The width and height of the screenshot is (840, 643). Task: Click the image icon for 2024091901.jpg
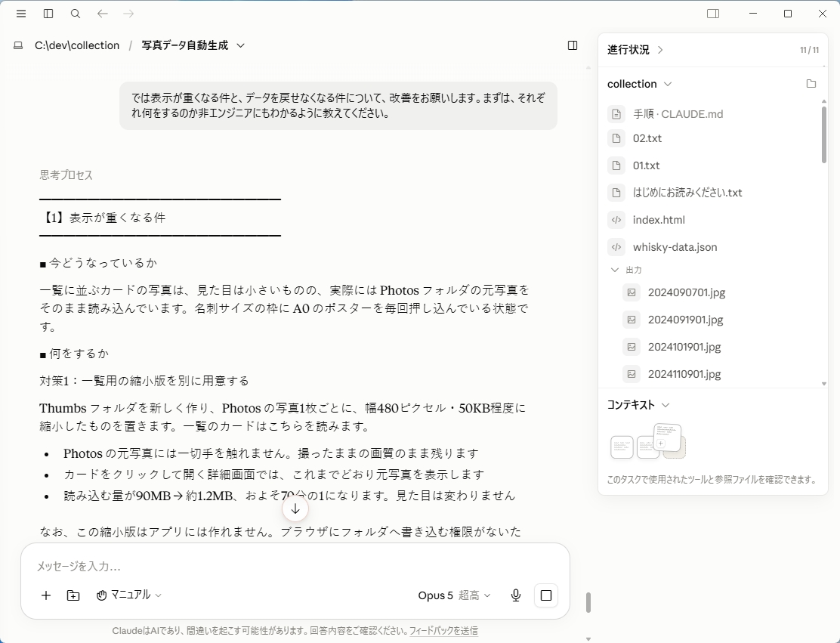point(632,320)
